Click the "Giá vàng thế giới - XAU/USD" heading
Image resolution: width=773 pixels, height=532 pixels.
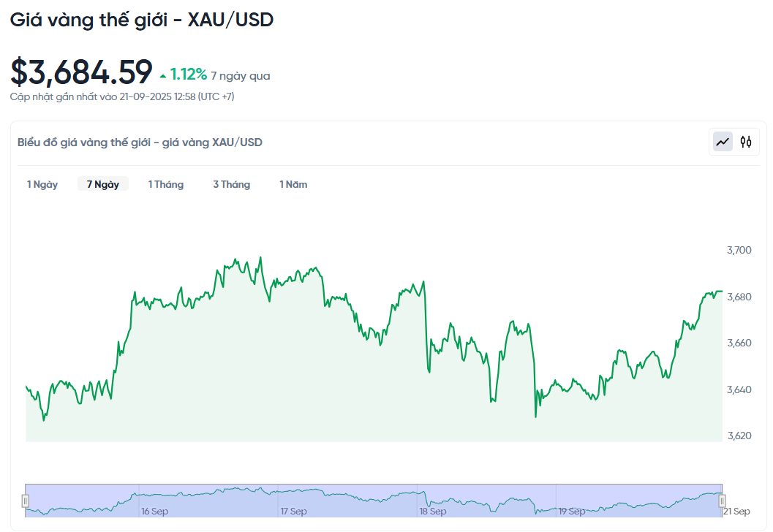tap(141, 20)
